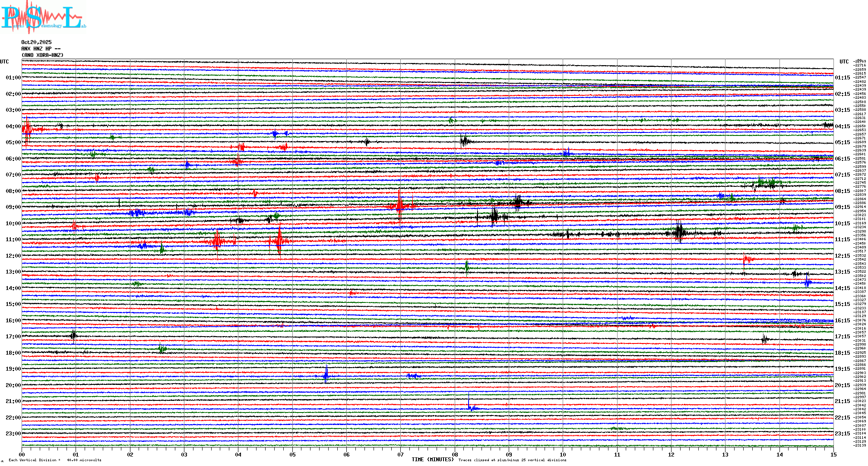Click red event burst at minute 07

point(400,206)
